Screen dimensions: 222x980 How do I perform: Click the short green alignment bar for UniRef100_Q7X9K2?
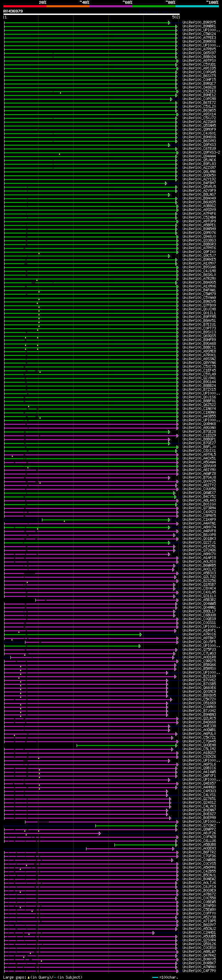136,826
